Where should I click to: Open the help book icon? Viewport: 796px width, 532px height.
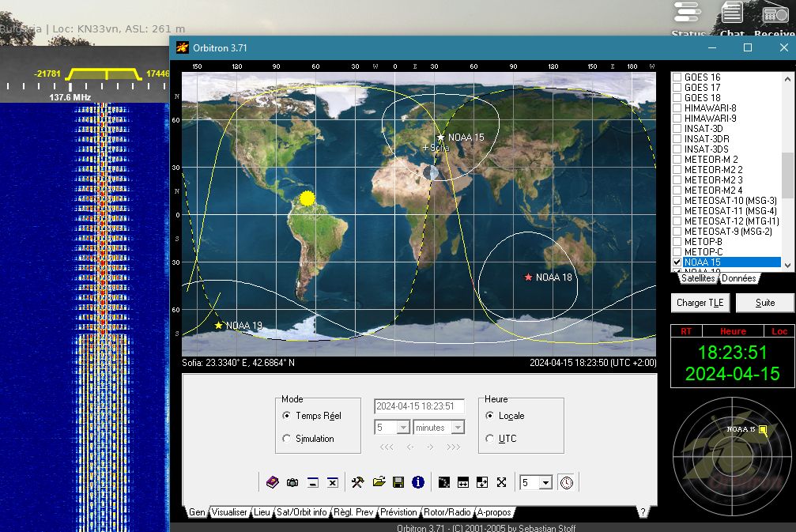[272, 482]
